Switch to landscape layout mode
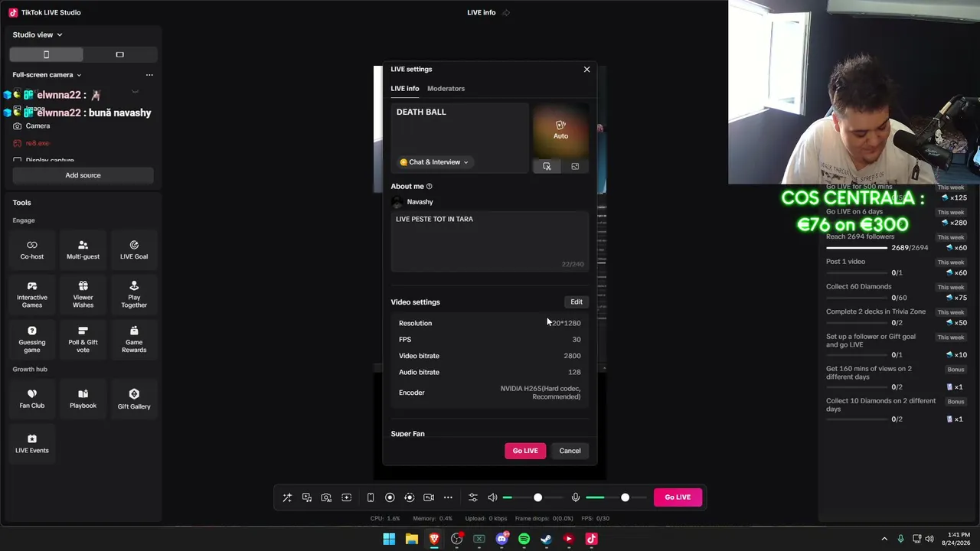Screen dimensions: 980x551 pyautogui.click(x=119, y=54)
